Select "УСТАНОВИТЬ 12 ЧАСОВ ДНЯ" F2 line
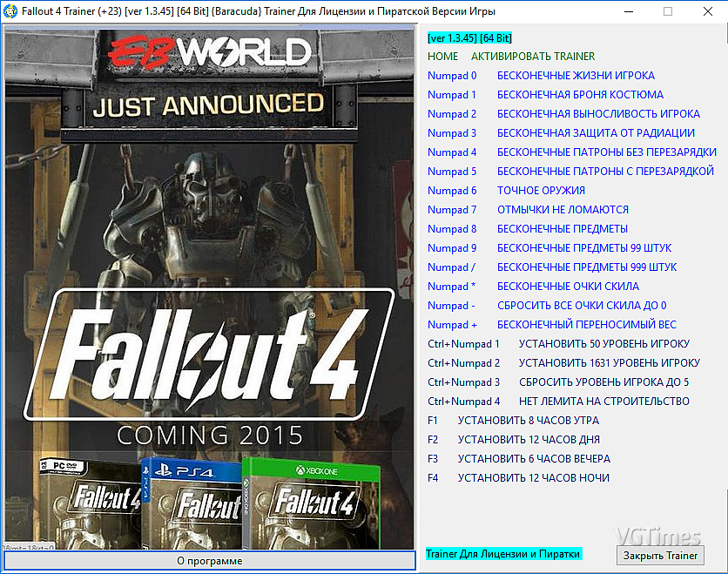The width and height of the screenshot is (728, 574). click(514, 440)
